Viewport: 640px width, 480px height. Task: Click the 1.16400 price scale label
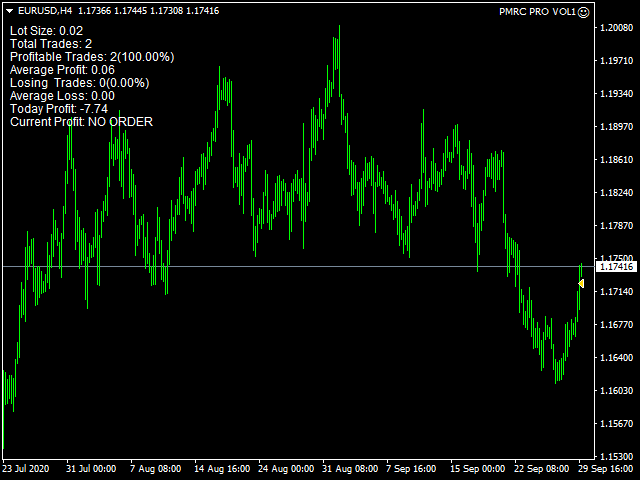[616, 358]
